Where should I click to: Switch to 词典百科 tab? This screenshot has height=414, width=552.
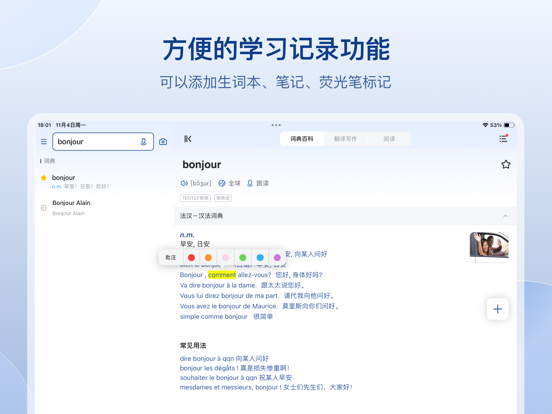coord(302,139)
